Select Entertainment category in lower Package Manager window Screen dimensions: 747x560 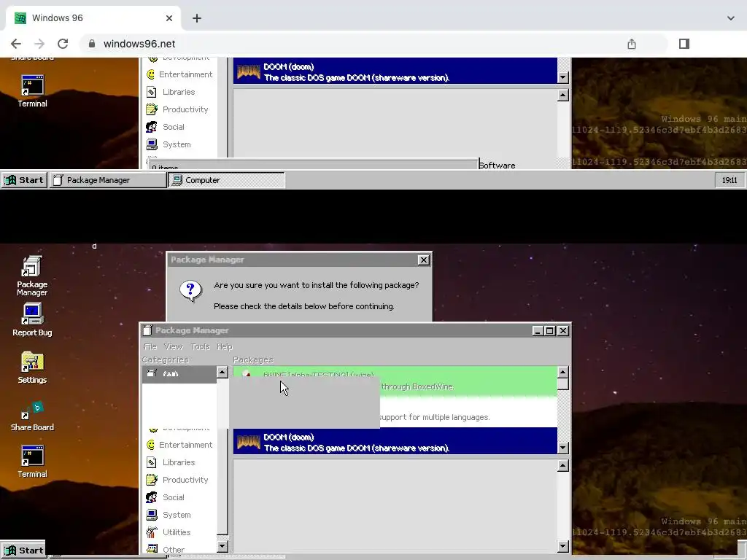[179, 445]
